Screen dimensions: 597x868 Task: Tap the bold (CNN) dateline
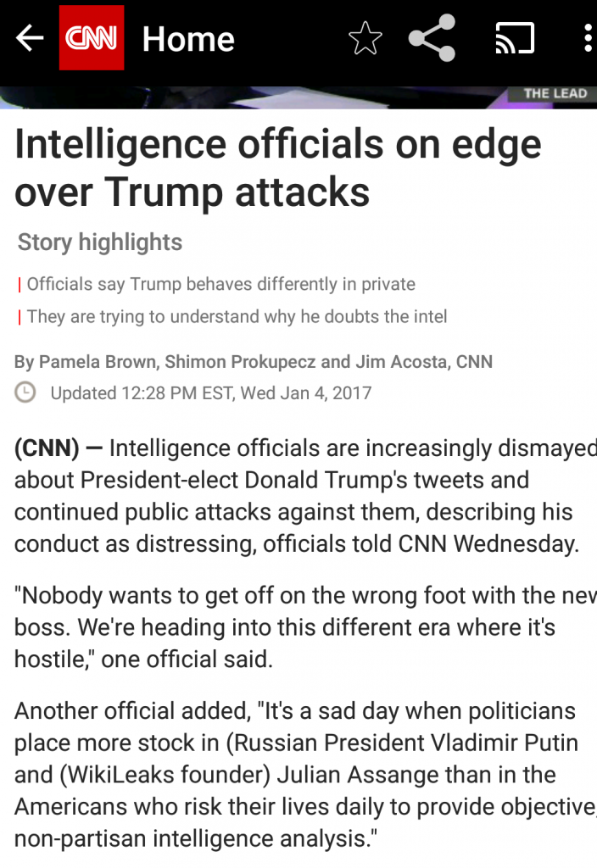(x=47, y=448)
